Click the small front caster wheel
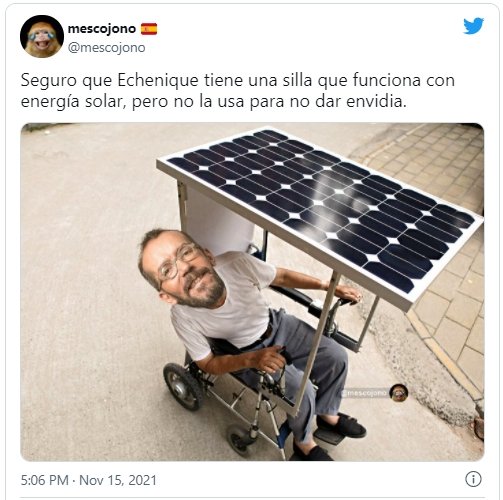The height and width of the screenshot is (500, 503). 240,439
